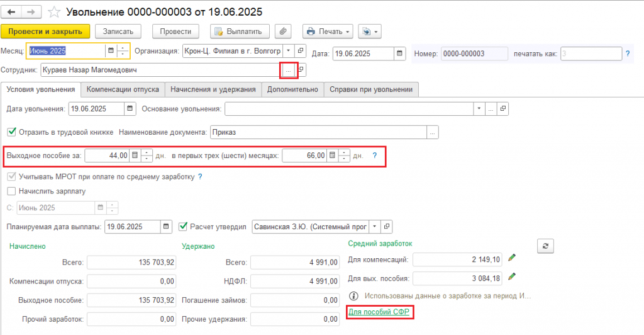
Task: Expand the Основание увольнения dropdown
Action: click(x=480, y=109)
